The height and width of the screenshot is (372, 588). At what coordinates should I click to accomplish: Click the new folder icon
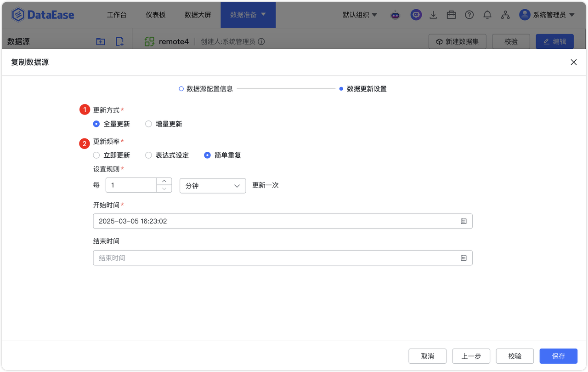101,41
